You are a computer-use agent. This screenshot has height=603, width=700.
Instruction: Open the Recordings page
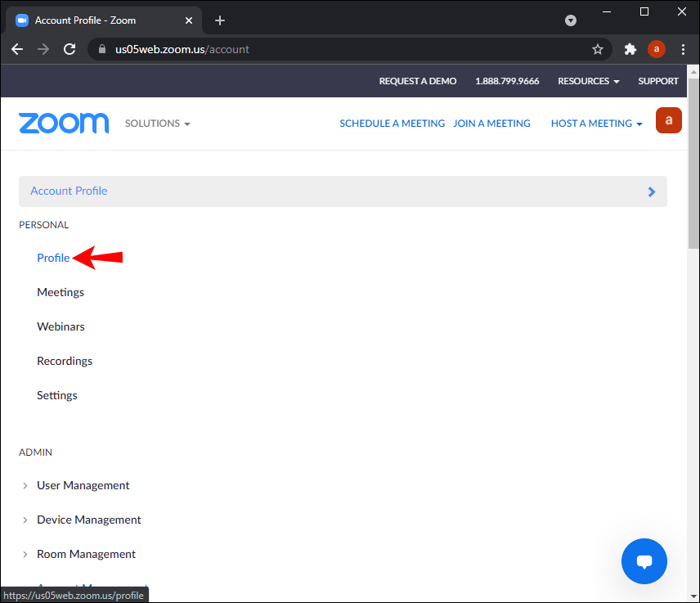(65, 361)
